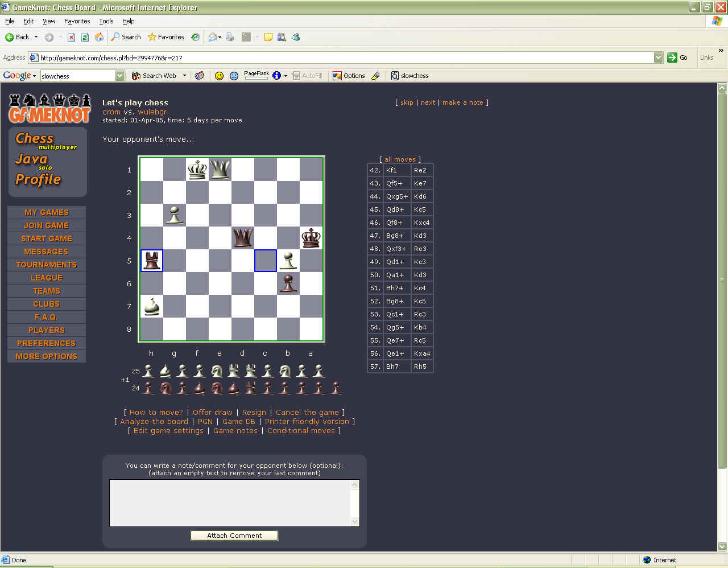Click the Home icon in browser toolbar
Image resolution: width=728 pixels, height=568 pixels.
click(x=99, y=37)
